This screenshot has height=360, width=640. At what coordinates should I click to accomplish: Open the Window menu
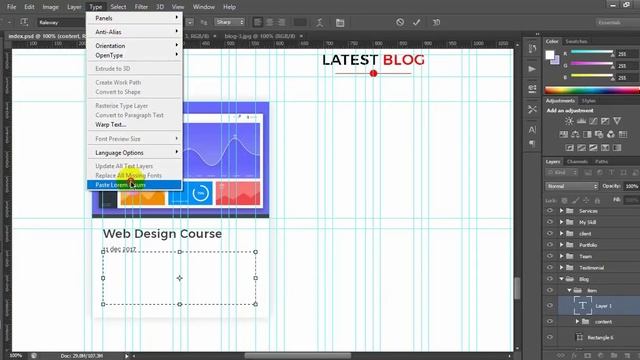pyautogui.click(x=204, y=7)
